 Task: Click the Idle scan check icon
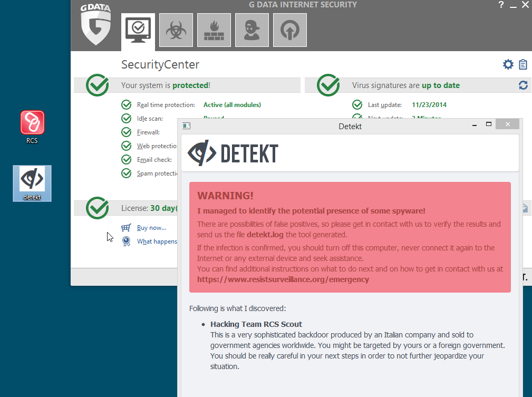point(126,119)
